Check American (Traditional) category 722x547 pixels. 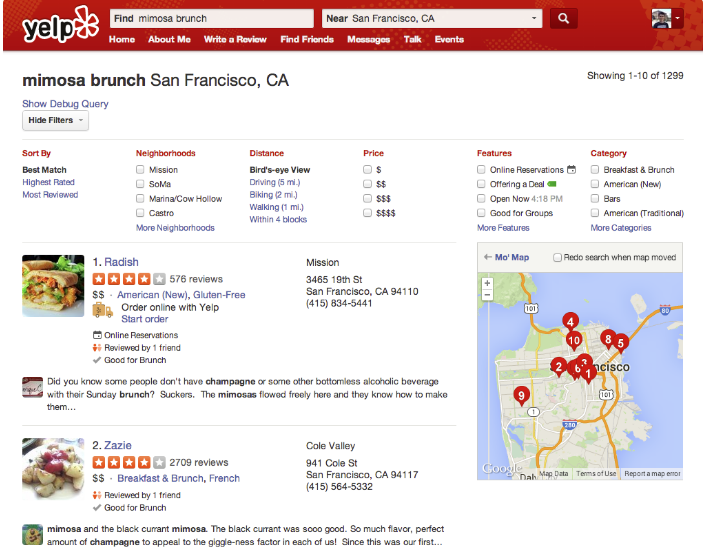click(x=595, y=213)
